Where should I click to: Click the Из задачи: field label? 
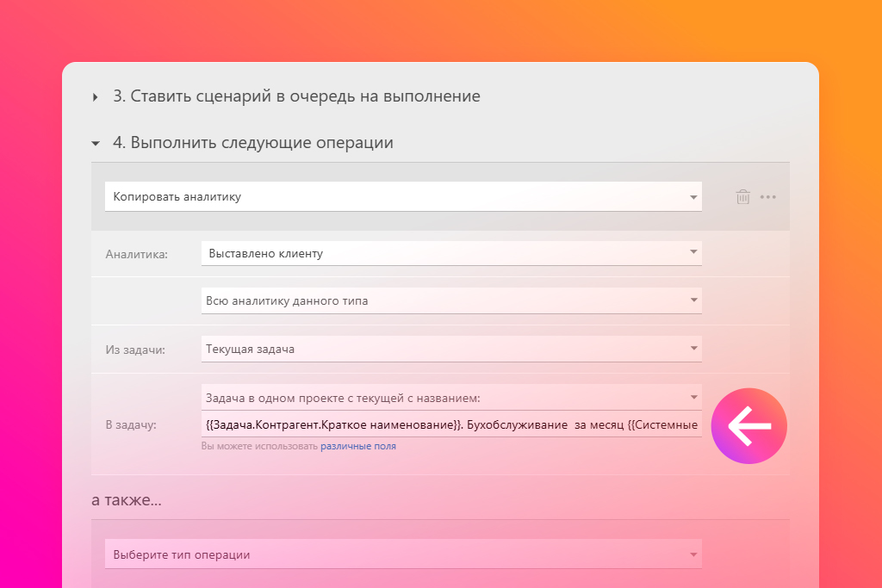[135, 350]
